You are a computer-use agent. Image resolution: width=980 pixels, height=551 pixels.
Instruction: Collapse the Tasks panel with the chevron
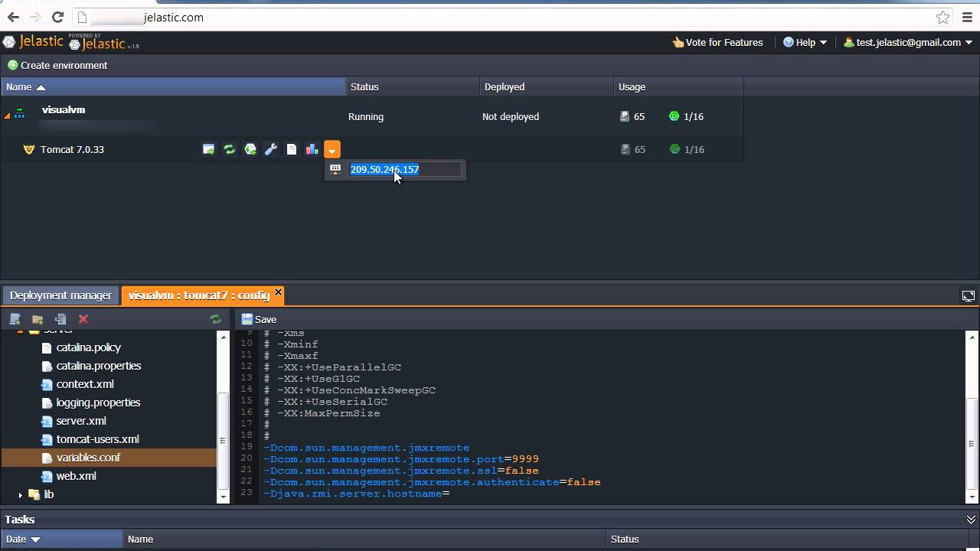(x=971, y=520)
